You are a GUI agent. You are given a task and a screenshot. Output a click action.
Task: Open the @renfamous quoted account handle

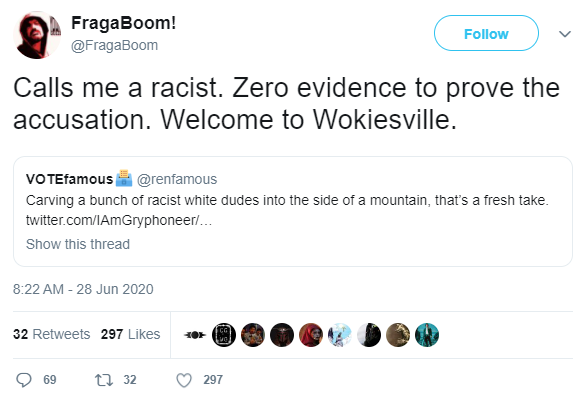pyautogui.click(x=177, y=179)
